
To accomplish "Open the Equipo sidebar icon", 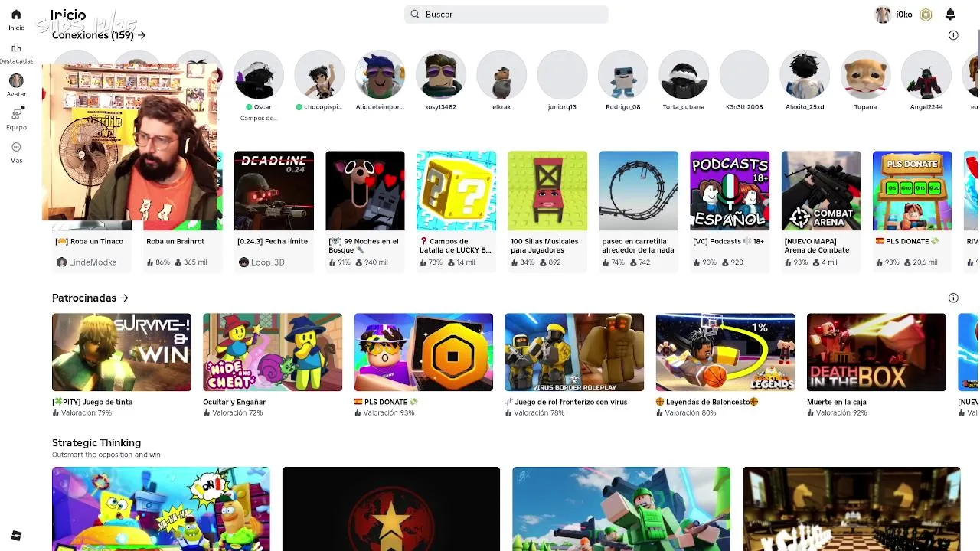I will [16, 114].
